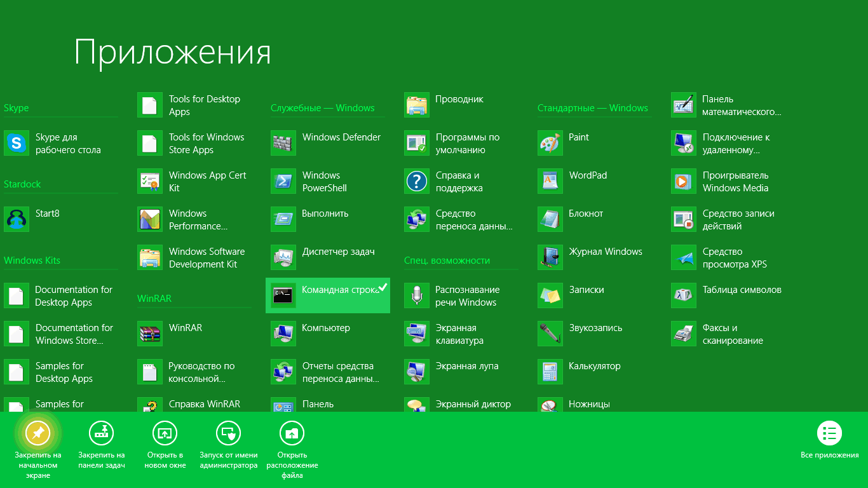Screen dimensions: 868x488
Task: Click the Таблица символов icon
Action: tap(684, 296)
